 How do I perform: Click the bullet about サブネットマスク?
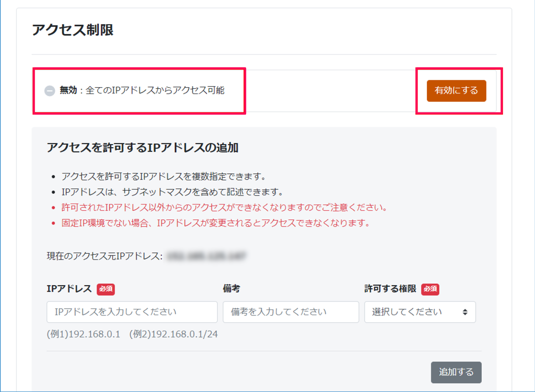(x=172, y=192)
